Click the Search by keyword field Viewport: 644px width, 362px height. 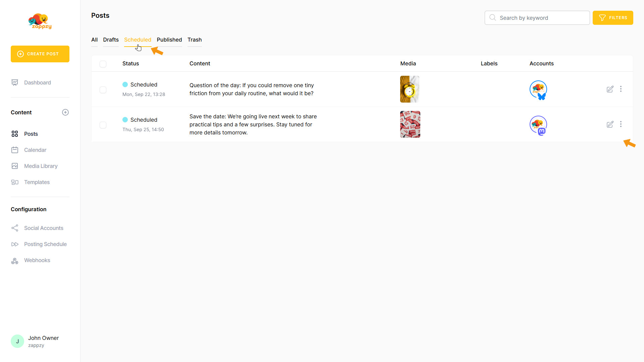click(x=540, y=18)
